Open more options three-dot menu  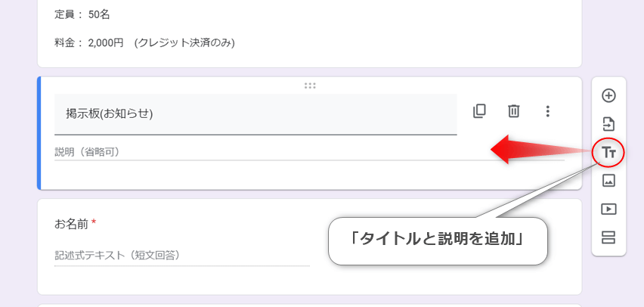tap(547, 111)
